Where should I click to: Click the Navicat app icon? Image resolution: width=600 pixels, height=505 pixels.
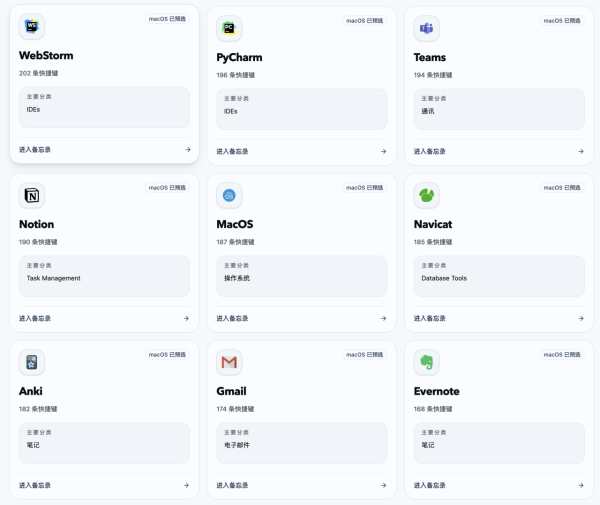click(x=427, y=195)
